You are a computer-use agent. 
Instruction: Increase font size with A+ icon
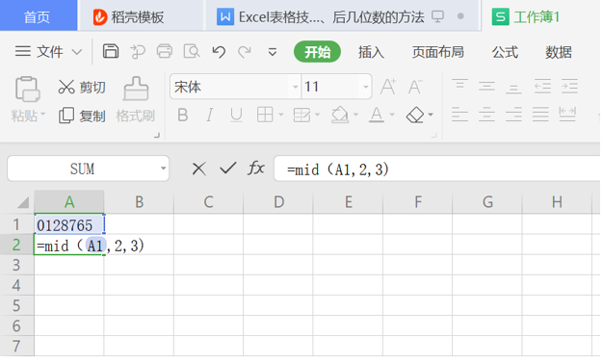(x=387, y=87)
